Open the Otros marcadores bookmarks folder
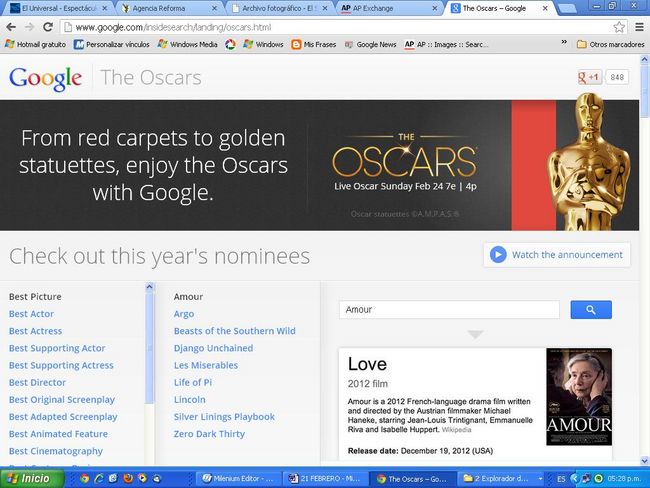This screenshot has height=488, width=650. 607,45
